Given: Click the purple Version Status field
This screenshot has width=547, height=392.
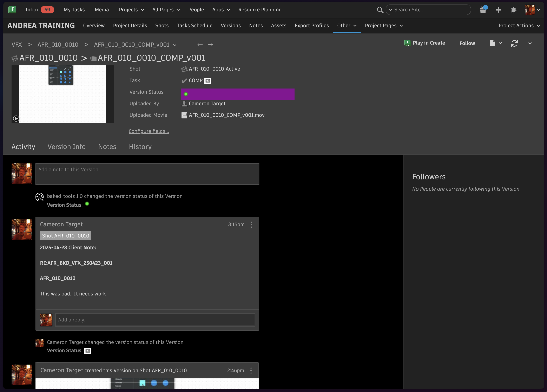Looking at the screenshot, I should click(x=238, y=94).
